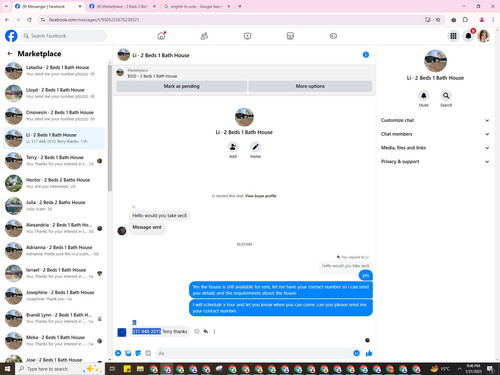Choose a sticker in the composer
The image size is (500, 375).
138,353
